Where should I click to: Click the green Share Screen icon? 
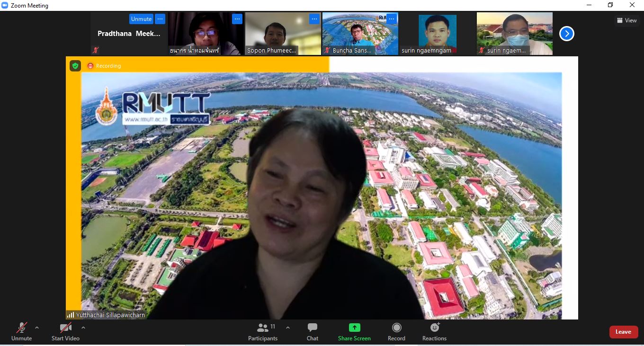[x=354, y=328]
